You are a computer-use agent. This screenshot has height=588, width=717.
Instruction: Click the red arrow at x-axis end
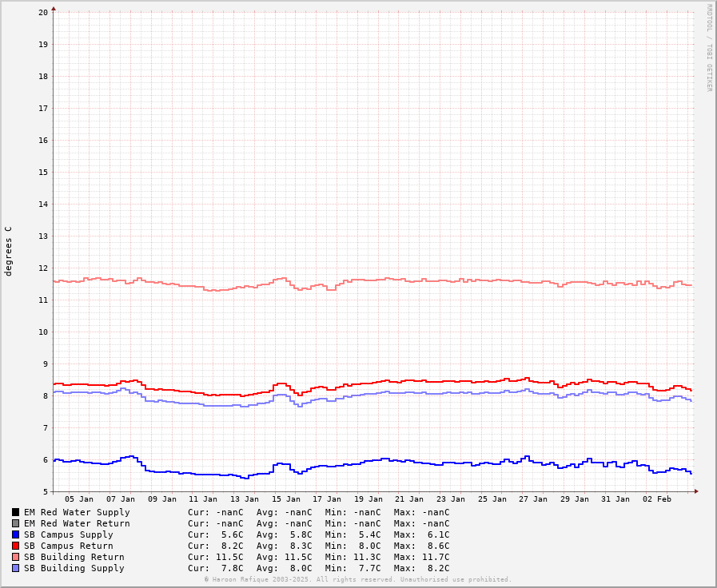696,491
